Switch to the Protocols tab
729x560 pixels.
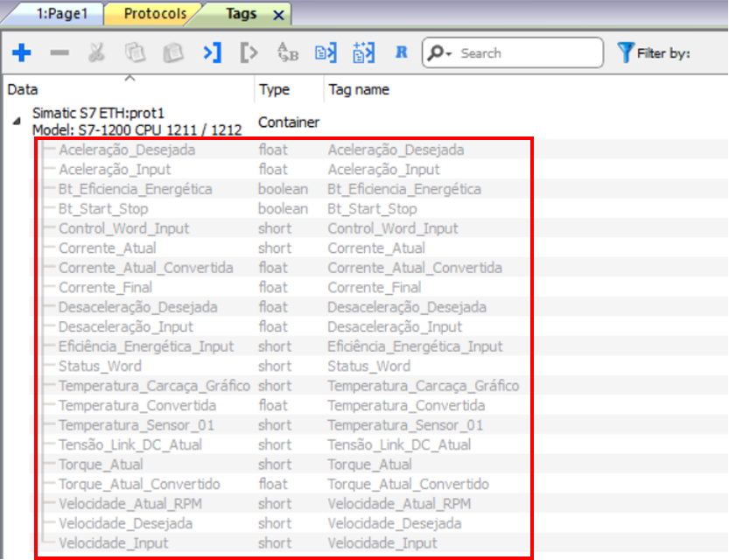pyautogui.click(x=154, y=14)
